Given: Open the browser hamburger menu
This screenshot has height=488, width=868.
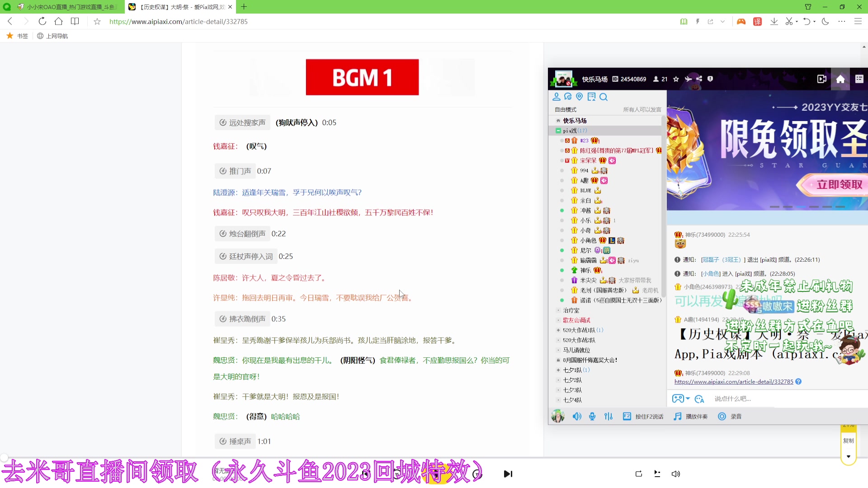Looking at the screenshot, I should 859,21.
